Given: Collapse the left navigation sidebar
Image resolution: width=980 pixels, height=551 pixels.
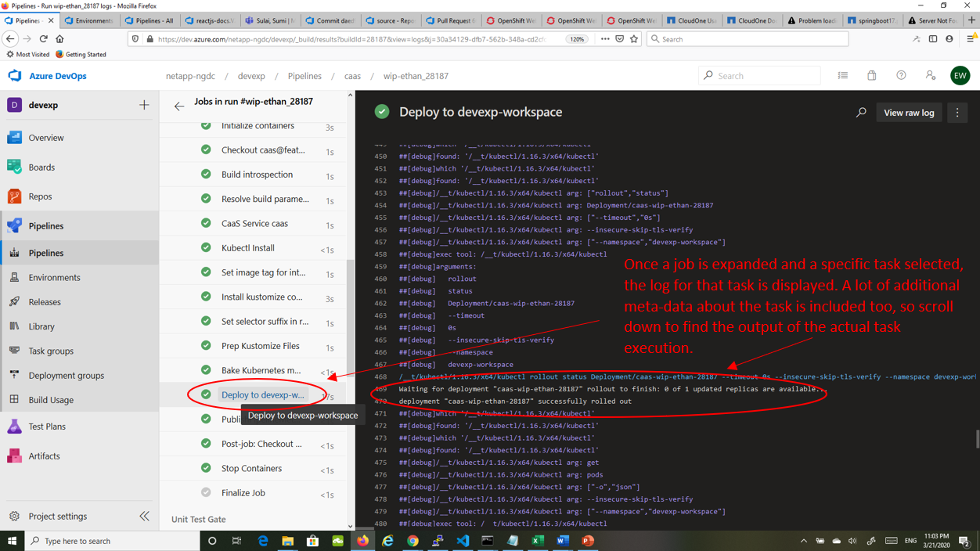Looking at the screenshot, I should tap(144, 517).
